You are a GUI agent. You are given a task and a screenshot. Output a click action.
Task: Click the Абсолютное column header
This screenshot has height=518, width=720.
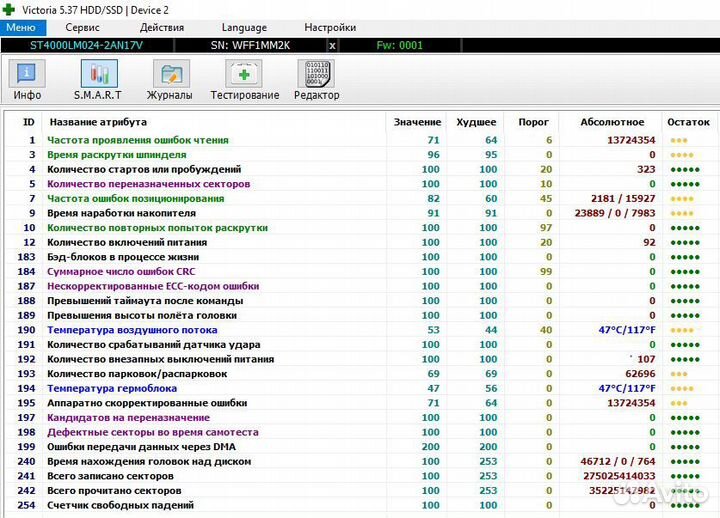612,122
